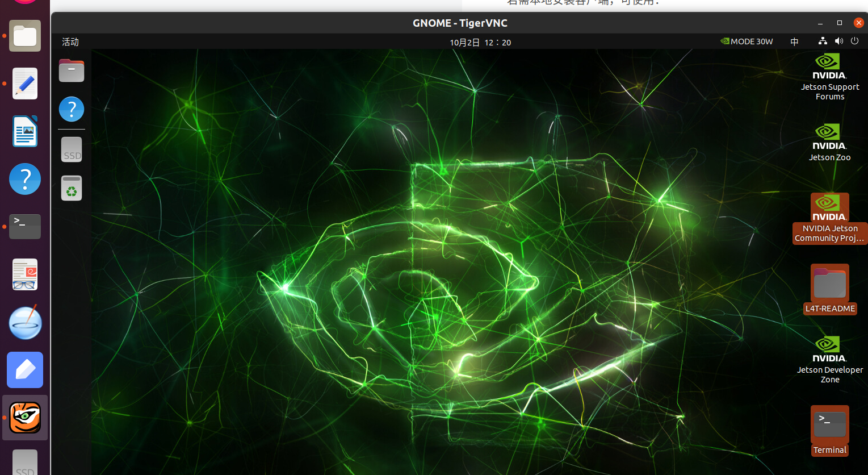This screenshot has width=868, height=475.
Task: Minimize the TigerVNC window
Action: [x=820, y=23]
